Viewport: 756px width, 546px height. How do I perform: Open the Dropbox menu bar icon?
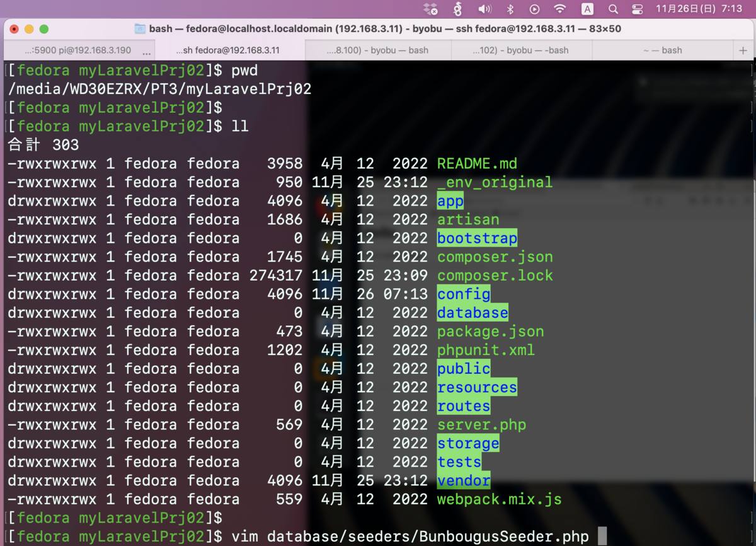click(430, 9)
